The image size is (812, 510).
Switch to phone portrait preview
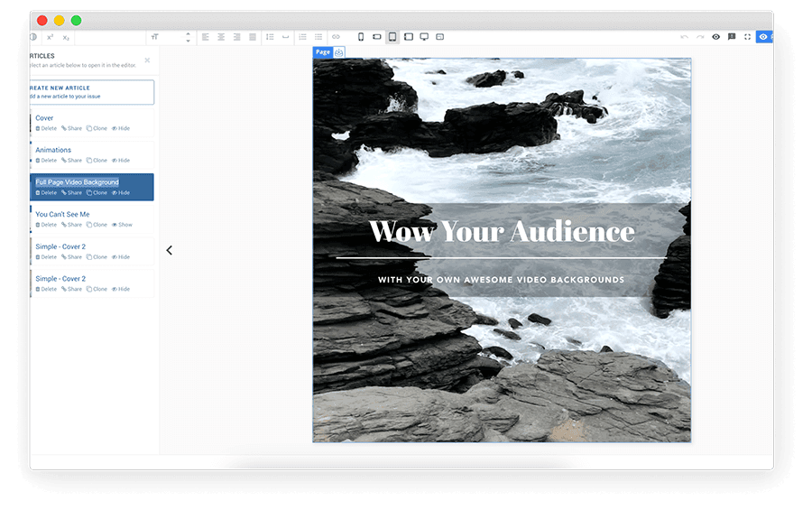[361, 37]
